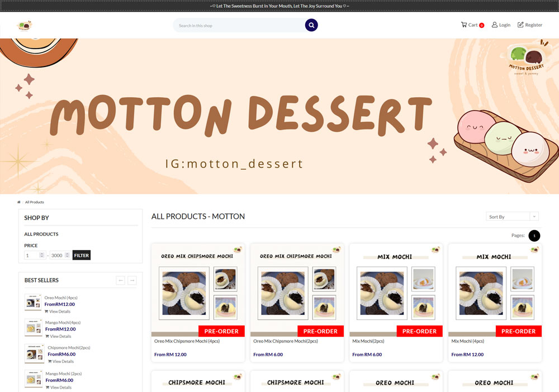Open the shopping cart icon
Image resolution: width=559 pixels, height=392 pixels.
point(464,25)
